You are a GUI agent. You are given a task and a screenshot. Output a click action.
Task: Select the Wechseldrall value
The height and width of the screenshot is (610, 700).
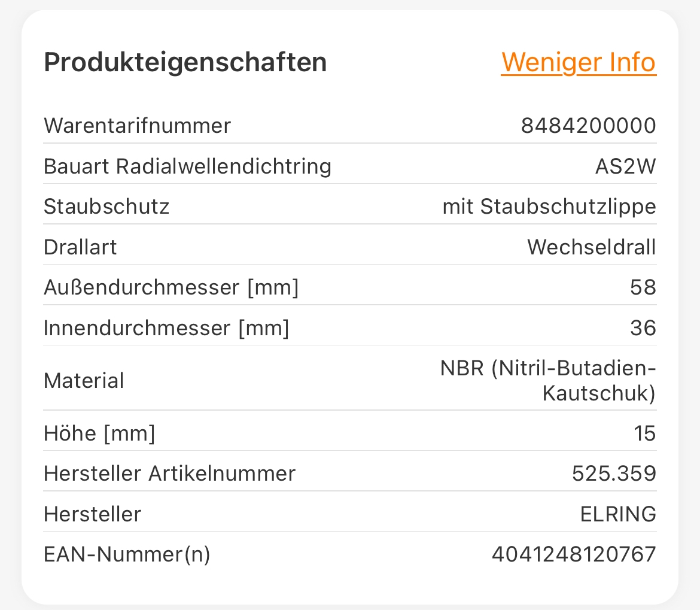click(591, 247)
